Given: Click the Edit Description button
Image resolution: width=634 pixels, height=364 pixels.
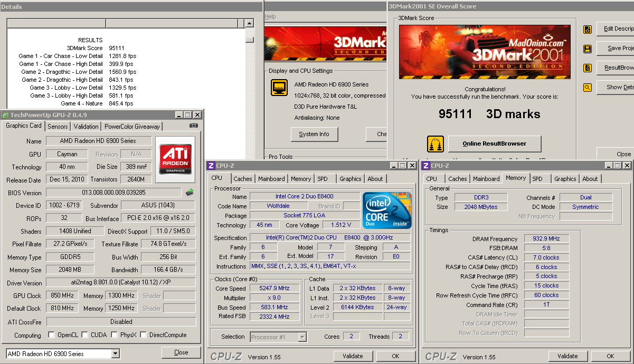Looking at the screenshot, I should [x=616, y=28].
